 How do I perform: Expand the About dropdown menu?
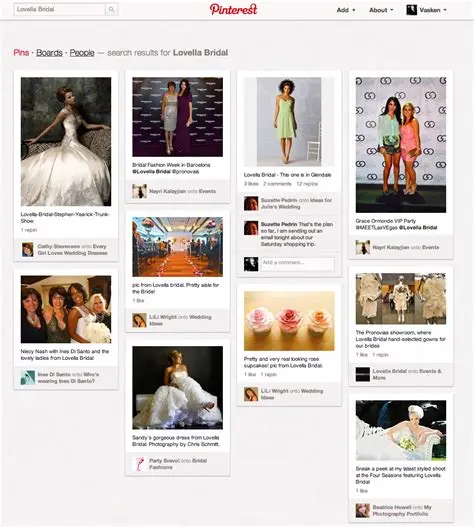tap(381, 10)
